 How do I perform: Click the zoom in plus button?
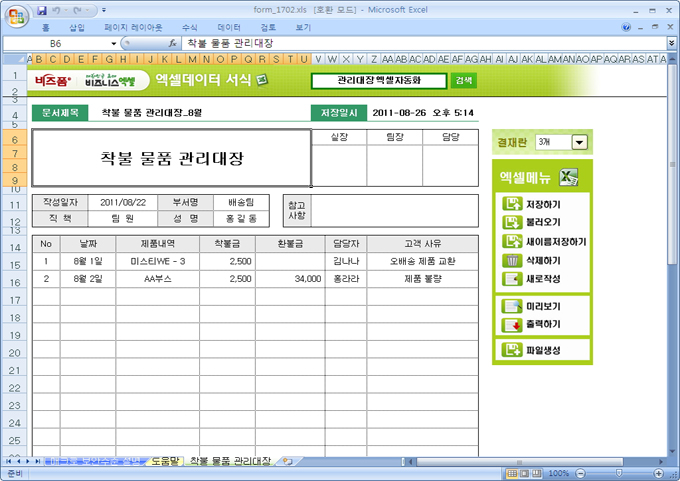(659, 473)
